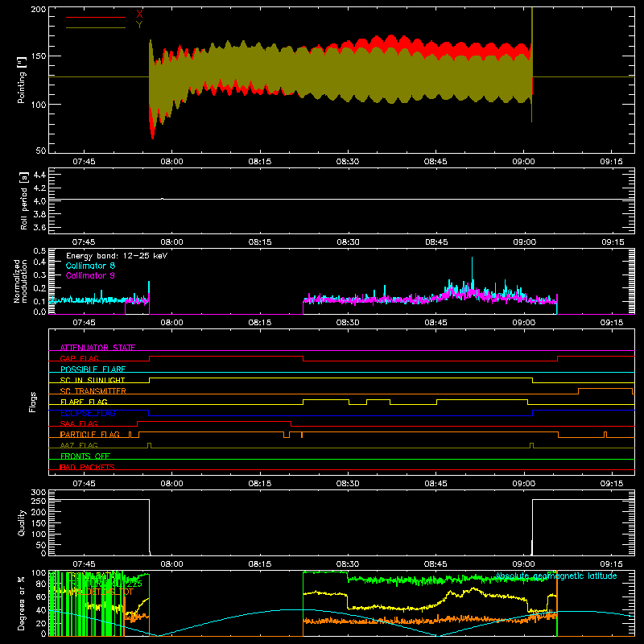
Task: Click the POSSIBLE_FLARE flag label
Action: point(93,369)
